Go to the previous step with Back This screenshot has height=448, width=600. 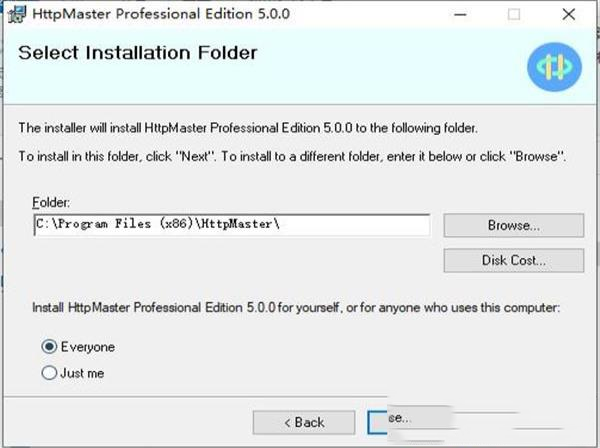(303, 422)
